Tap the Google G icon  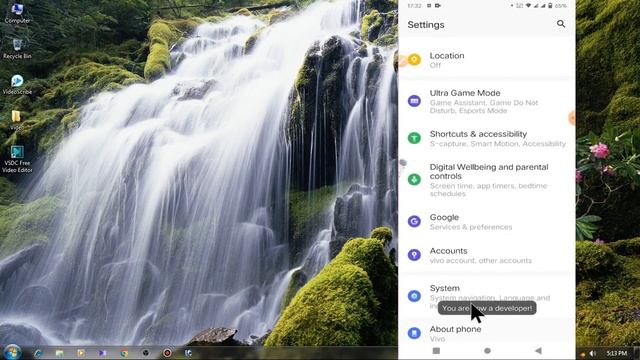click(414, 221)
